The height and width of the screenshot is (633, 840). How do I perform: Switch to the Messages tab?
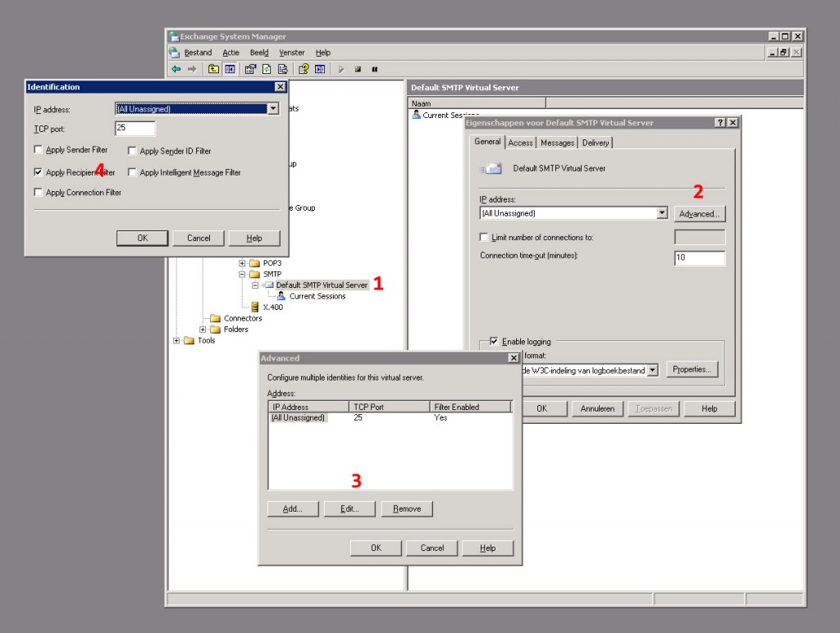(x=557, y=143)
